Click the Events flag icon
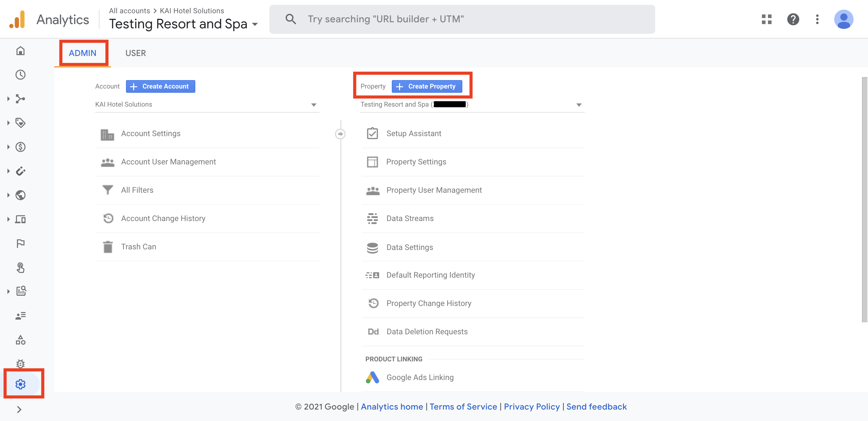This screenshot has width=868, height=421. (x=20, y=243)
